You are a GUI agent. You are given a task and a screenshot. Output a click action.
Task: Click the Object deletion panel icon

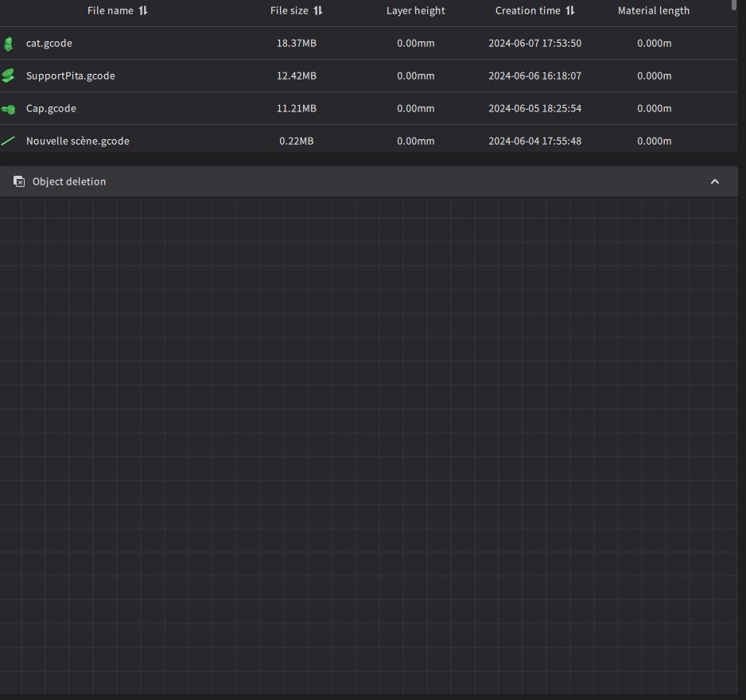[x=19, y=181]
